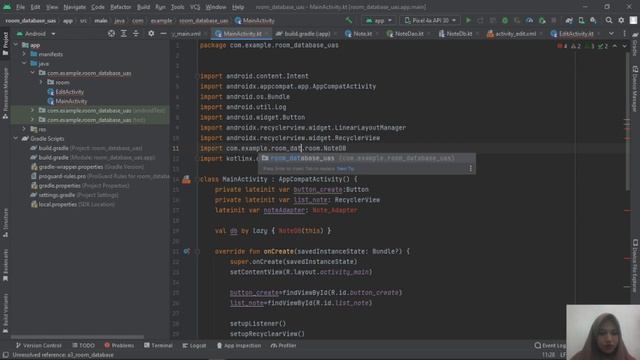
Task: Click the gutter icon beside class MainActivity
Action: pyautogui.click(x=186, y=179)
